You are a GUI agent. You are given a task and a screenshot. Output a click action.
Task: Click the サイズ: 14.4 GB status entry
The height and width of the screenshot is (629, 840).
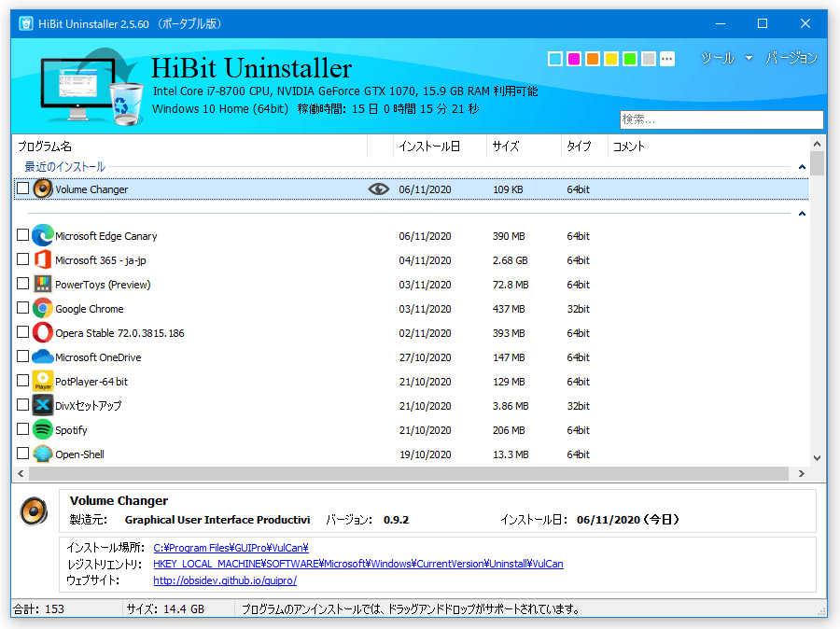[165, 609]
